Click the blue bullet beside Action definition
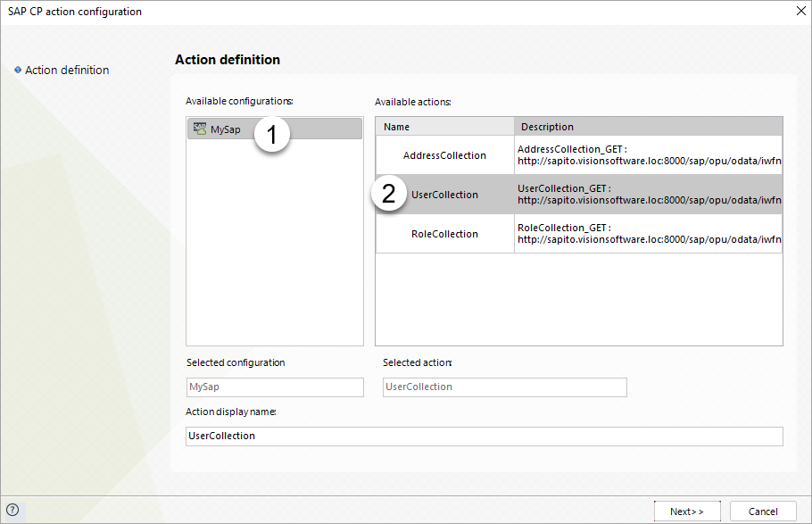812x524 pixels. tap(18, 70)
